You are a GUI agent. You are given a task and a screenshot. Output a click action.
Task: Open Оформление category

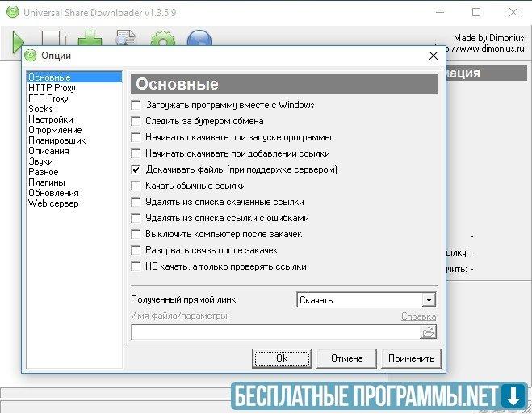point(55,130)
